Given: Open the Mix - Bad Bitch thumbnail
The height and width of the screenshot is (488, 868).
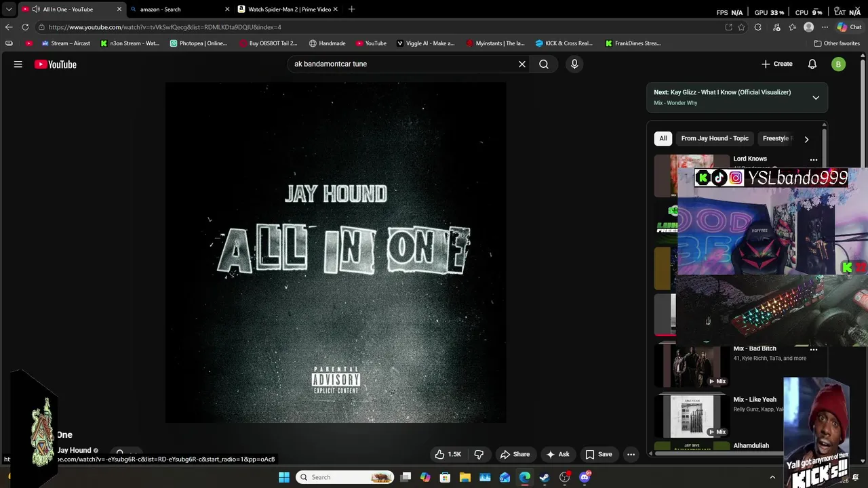Looking at the screenshot, I should click(x=692, y=366).
